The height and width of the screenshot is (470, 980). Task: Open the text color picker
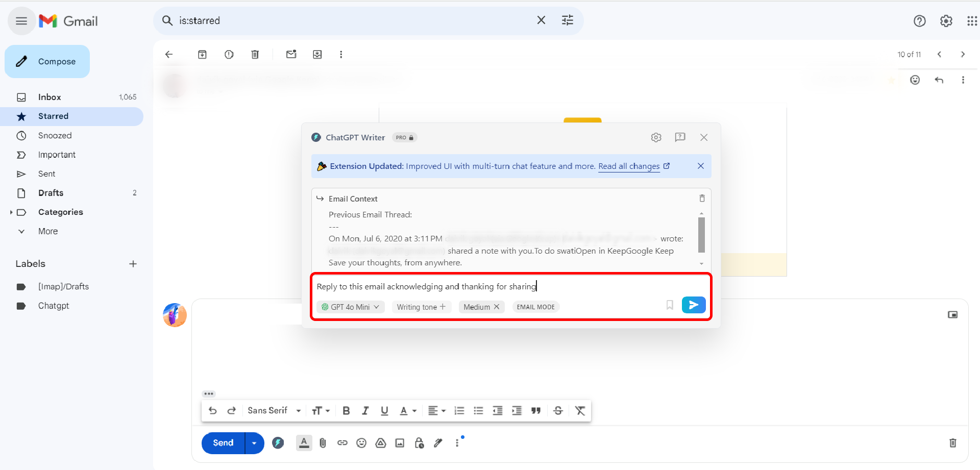(408, 411)
